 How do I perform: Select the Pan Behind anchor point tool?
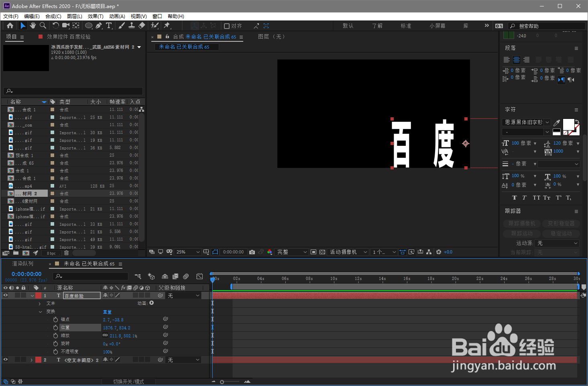(x=76, y=25)
